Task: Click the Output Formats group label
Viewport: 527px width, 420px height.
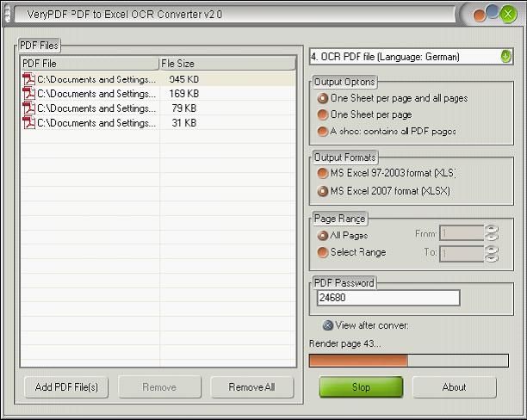Action: [344, 157]
